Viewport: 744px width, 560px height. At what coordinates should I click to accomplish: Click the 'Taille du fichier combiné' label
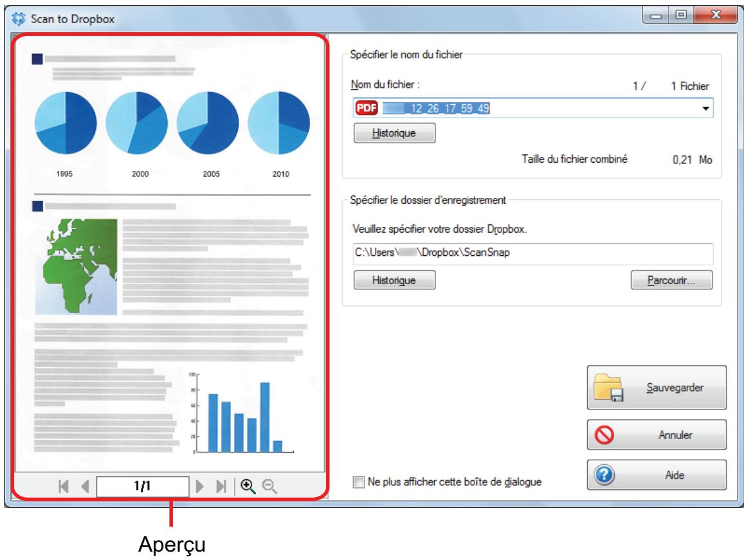point(575,159)
